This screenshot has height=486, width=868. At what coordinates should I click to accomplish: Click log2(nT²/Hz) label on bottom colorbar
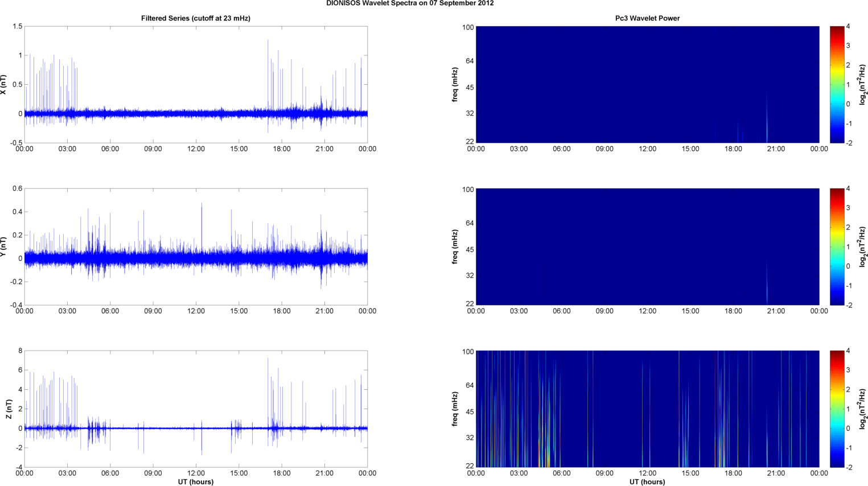[863, 409]
